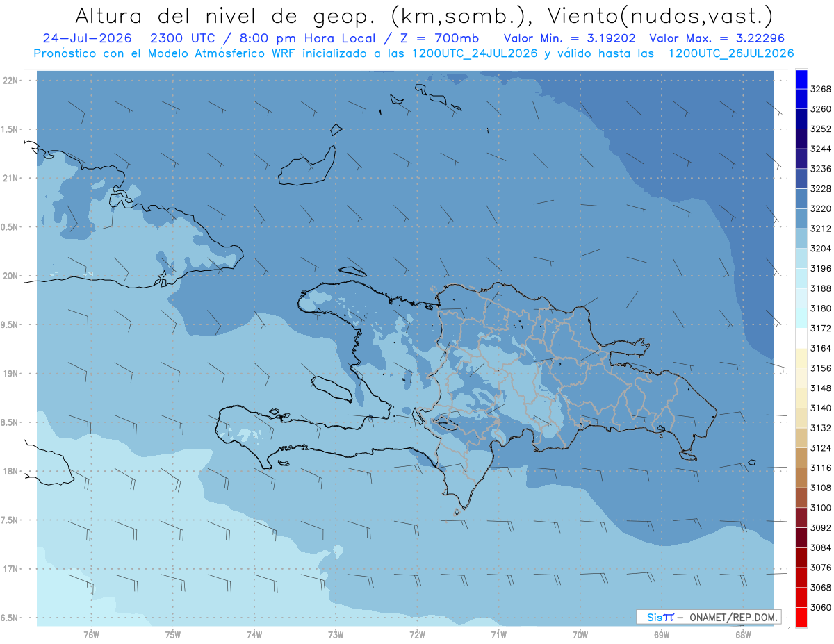Click the '3076' color bar label
834x644 pixels.
(x=821, y=568)
